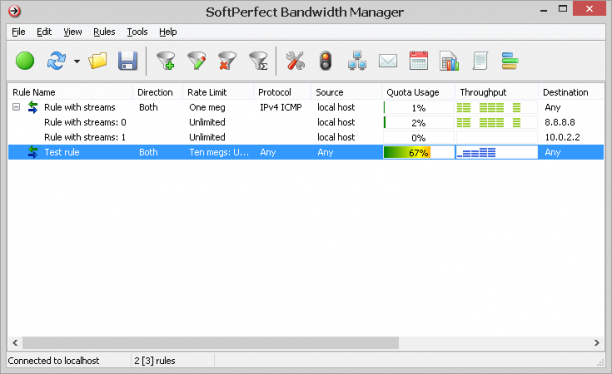Open the event log scroll icon

point(480,61)
